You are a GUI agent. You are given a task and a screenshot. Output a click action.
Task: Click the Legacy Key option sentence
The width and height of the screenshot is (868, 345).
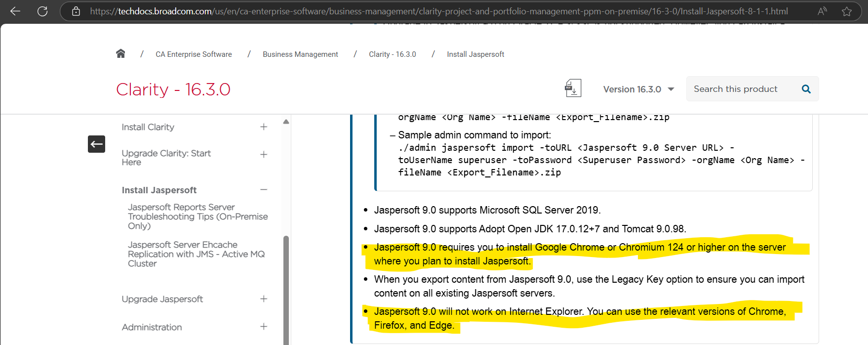point(590,286)
